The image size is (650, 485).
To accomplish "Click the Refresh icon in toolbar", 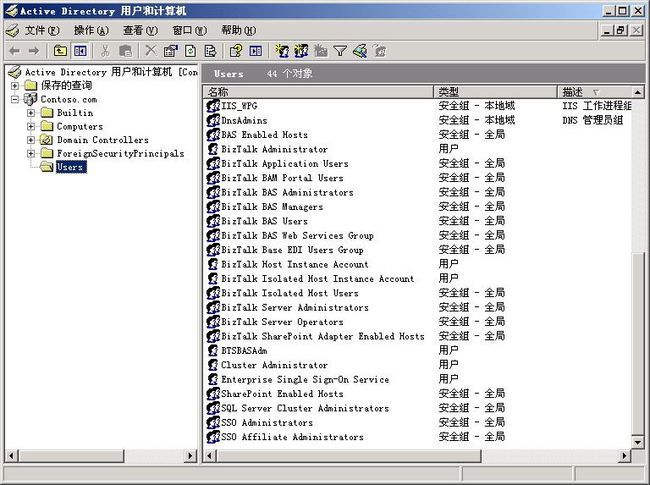I will 190,51.
